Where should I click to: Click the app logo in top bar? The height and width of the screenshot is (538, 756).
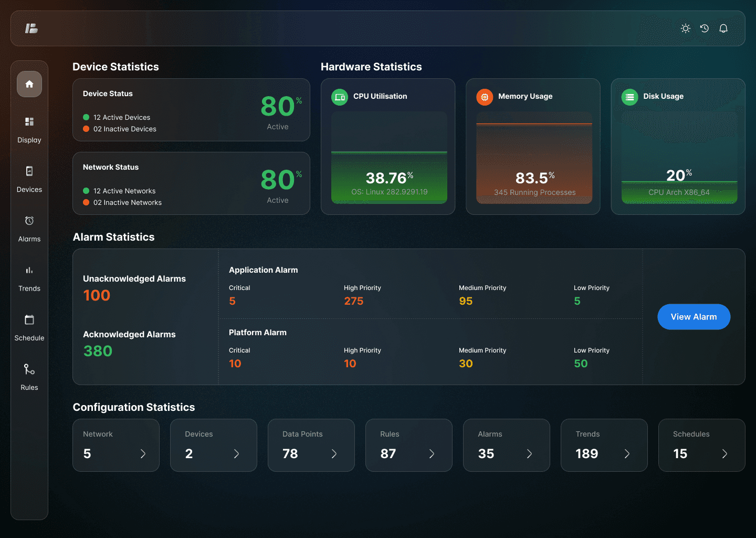coord(31,28)
